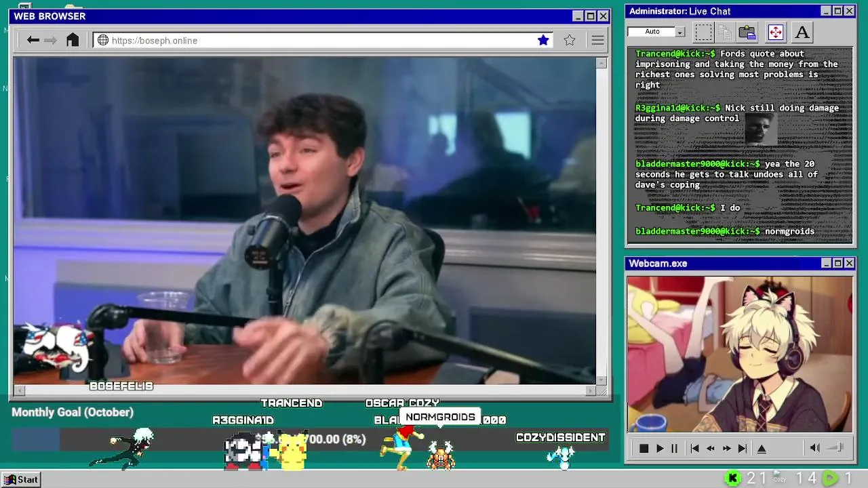Open the browser home page
Screen dimensions: 868x488
coord(73,40)
